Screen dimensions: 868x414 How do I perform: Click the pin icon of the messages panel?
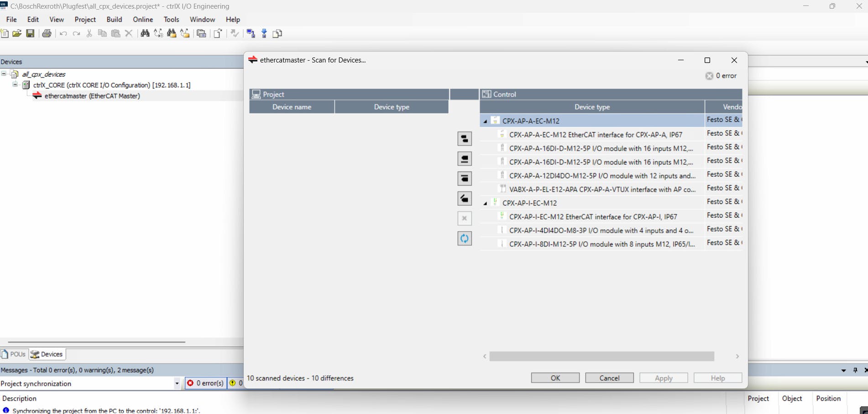(x=855, y=371)
